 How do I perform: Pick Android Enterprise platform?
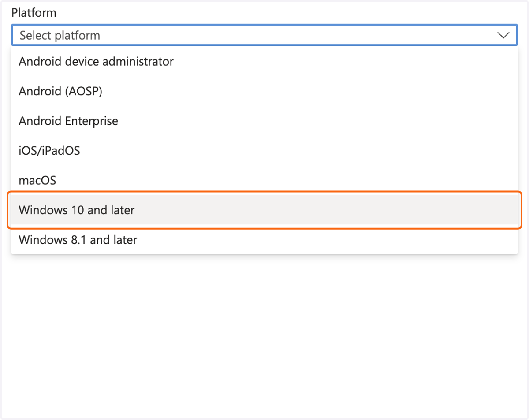point(264,121)
